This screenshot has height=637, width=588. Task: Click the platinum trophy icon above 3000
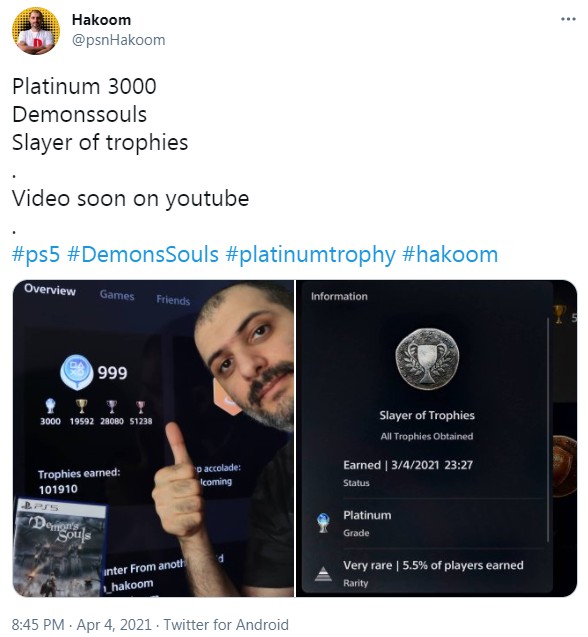(50, 405)
